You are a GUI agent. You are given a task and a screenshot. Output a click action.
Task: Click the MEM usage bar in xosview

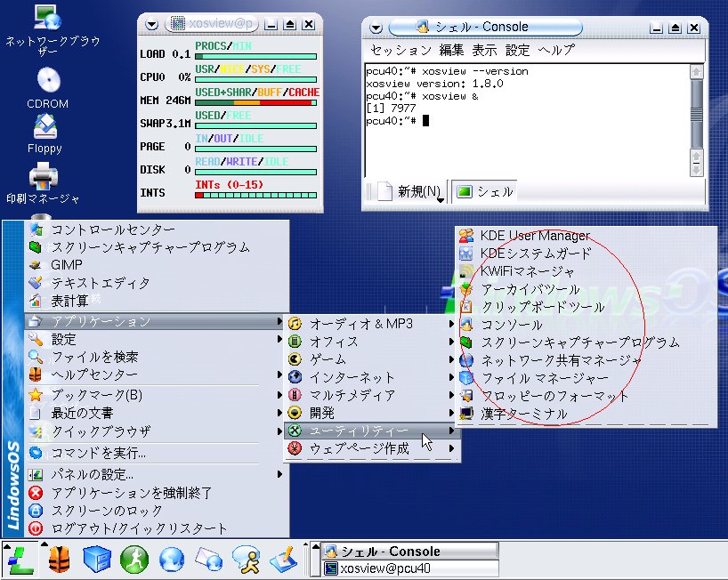pyautogui.click(x=255, y=102)
